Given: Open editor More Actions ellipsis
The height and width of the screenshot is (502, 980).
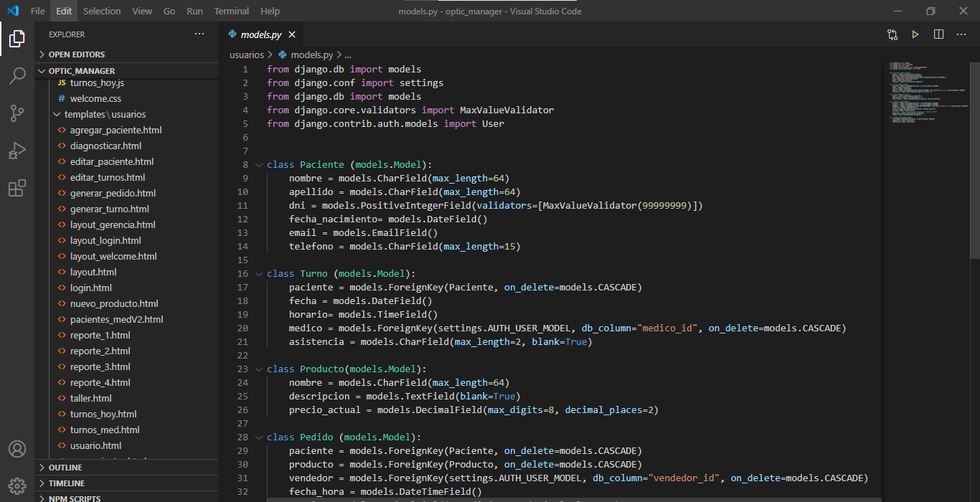Looking at the screenshot, I should (x=961, y=34).
